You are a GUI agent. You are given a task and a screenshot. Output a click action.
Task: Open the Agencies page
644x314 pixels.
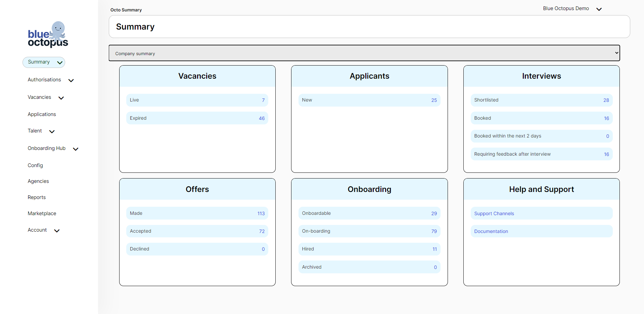click(38, 181)
